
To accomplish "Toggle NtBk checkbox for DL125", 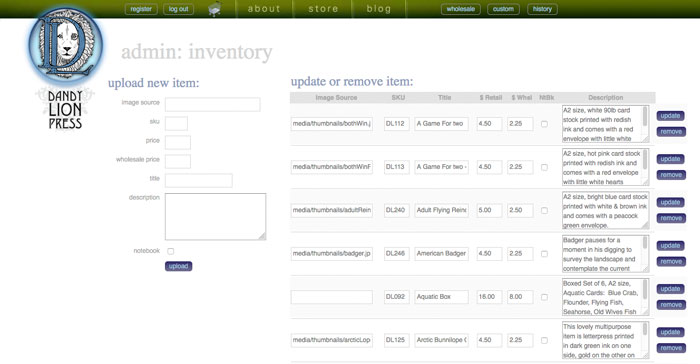I will (544, 340).
